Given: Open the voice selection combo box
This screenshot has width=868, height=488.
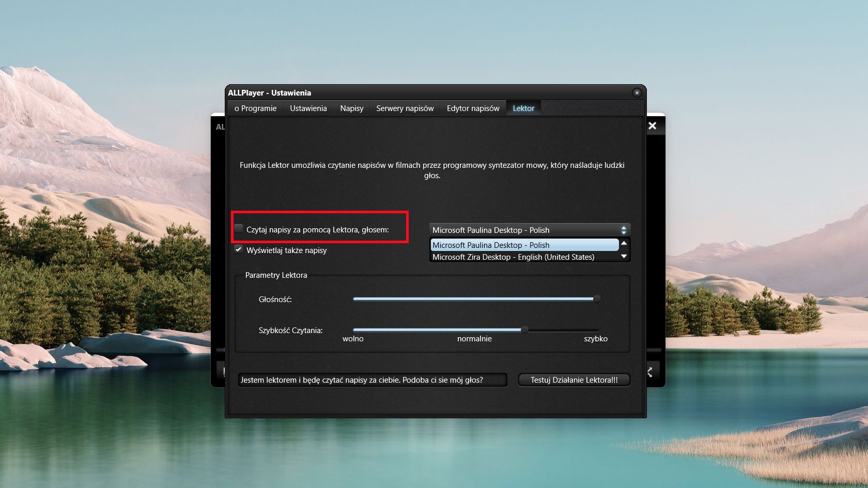Looking at the screenshot, I should 530,230.
